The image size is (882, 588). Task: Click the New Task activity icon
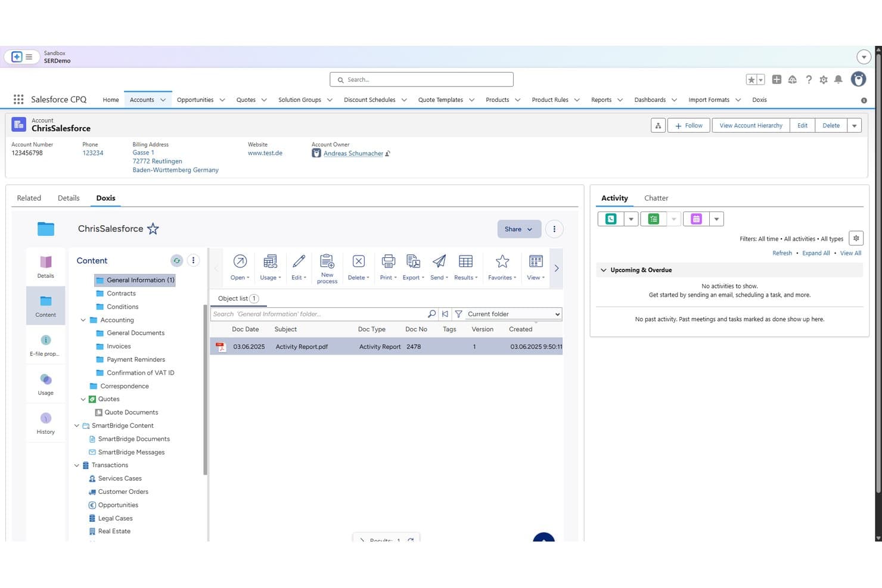pyautogui.click(x=654, y=219)
